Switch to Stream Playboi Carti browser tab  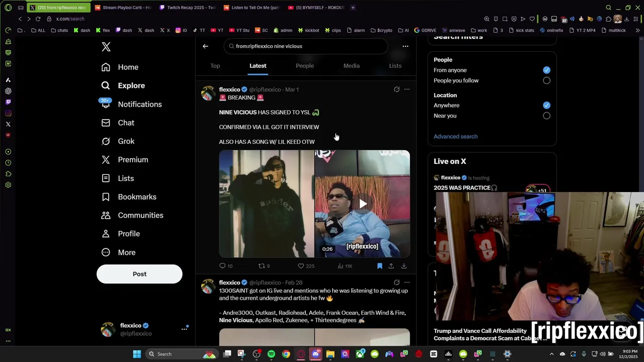point(122,8)
